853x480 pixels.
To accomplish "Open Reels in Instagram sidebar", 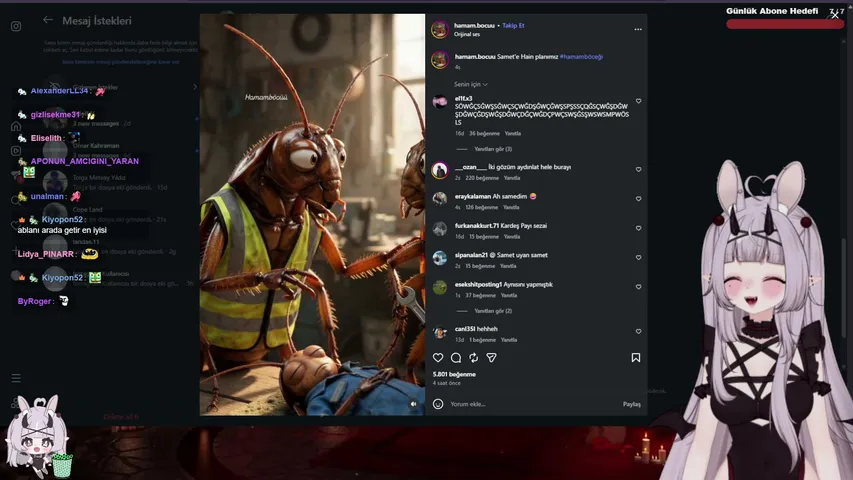I will click(16, 151).
